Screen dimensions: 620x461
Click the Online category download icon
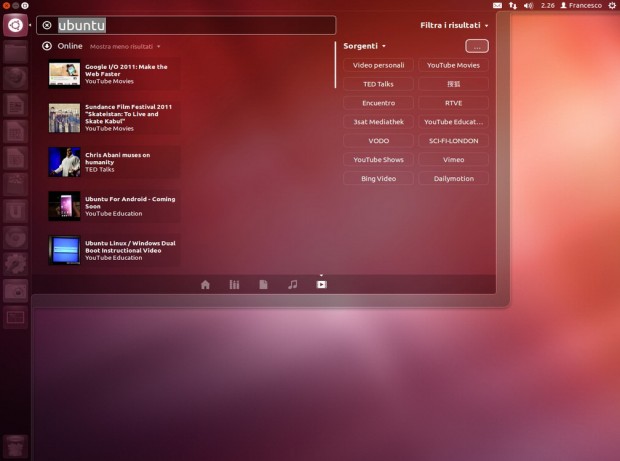[x=47, y=46]
